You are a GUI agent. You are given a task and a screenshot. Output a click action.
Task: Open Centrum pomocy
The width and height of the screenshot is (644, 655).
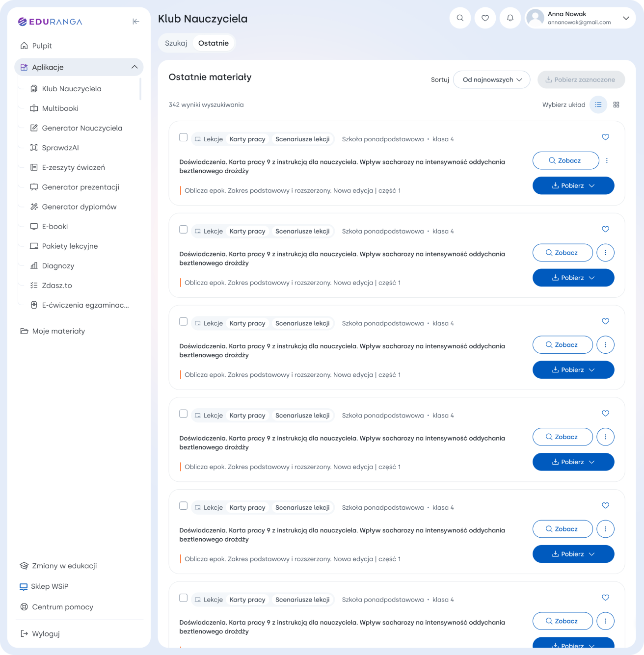56,607
